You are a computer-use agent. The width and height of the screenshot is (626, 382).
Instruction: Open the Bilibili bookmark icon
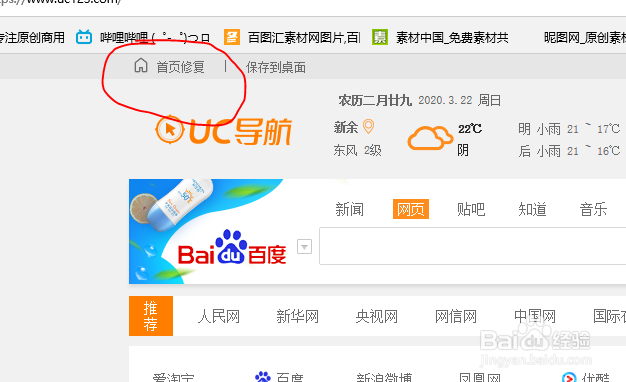coord(84,37)
